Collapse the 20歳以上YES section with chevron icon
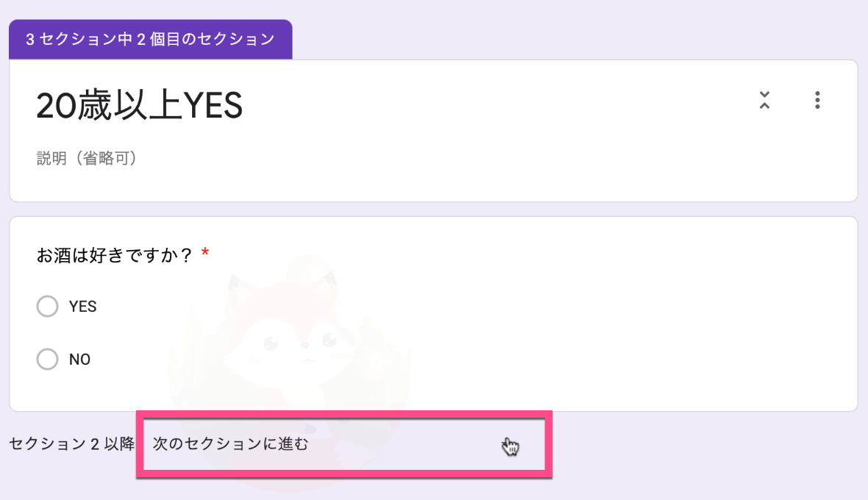Viewport: 868px width, 500px height. [764, 100]
